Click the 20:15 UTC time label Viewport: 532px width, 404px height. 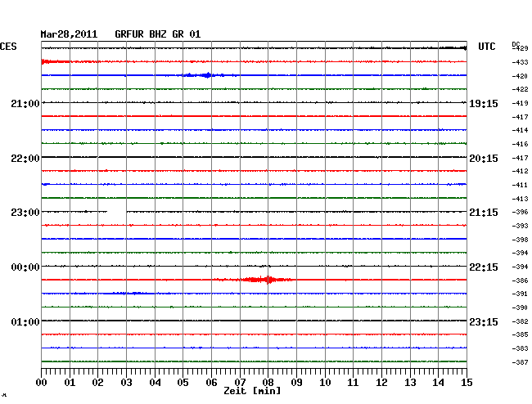tap(484, 159)
